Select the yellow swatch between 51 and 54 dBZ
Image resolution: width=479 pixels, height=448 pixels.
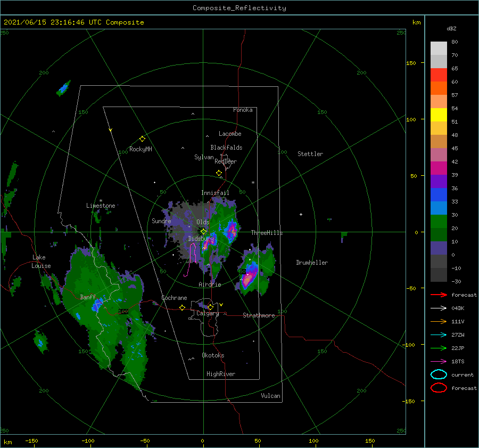coord(439,115)
